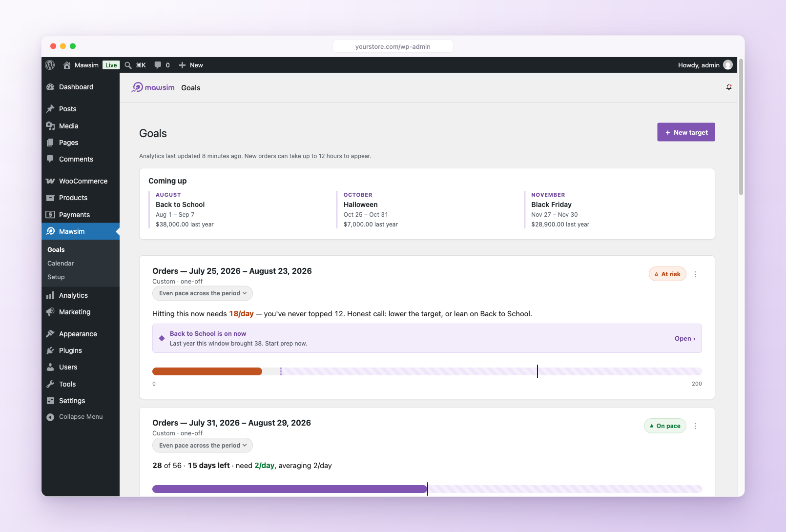Click the WooCommerce logo icon
This screenshot has width=786, height=532.
coord(50,181)
